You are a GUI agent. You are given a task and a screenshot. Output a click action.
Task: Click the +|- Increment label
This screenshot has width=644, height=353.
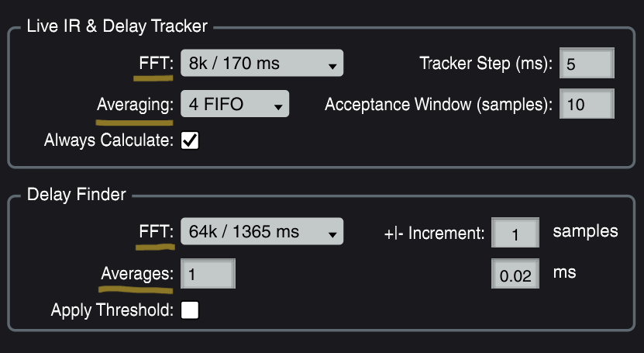pyautogui.click(x=434, y=232)
